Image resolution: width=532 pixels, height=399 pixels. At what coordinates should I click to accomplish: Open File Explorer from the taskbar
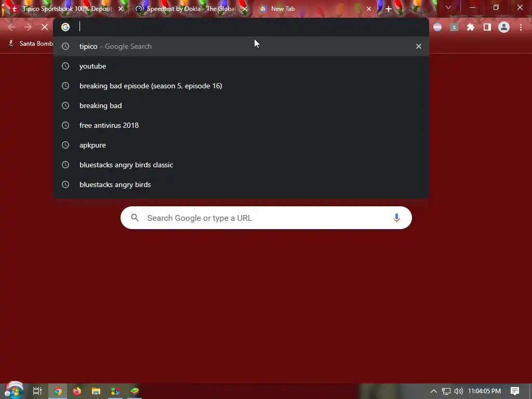point(96,391)
